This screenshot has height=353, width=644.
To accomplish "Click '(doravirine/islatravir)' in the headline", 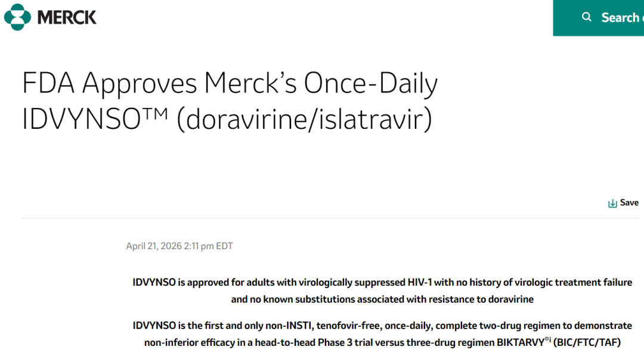I will point(304,119).
